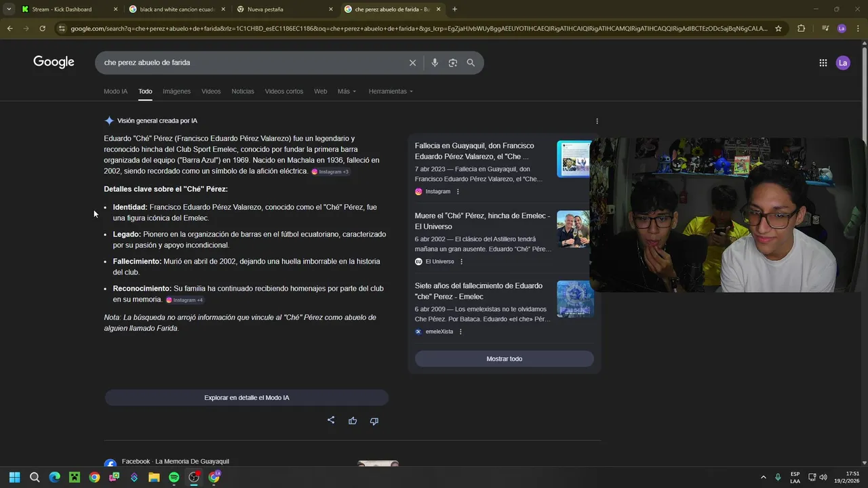
Task: Select the Imágenes search filter
Action: [176, 91]
